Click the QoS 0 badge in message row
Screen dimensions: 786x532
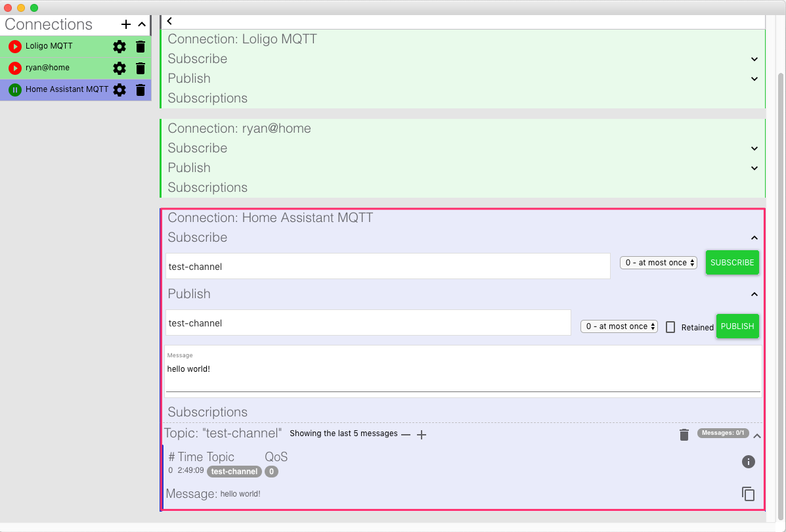click(271, 472)
